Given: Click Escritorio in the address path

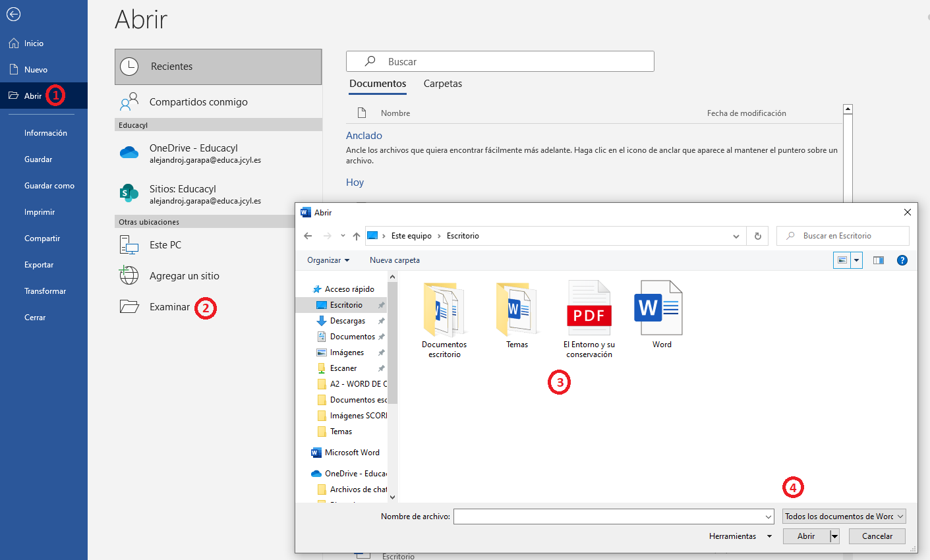Looking at the screenshot, I should point(463,236).
